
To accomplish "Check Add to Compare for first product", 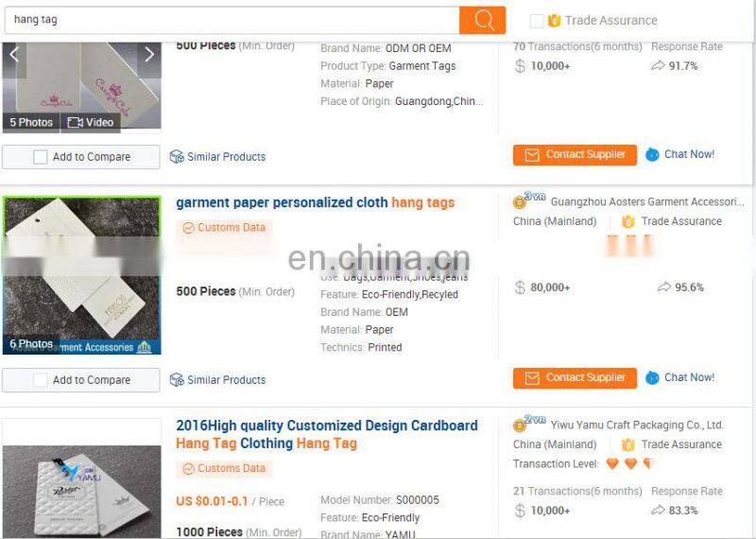I will click(x=40, y=157).
